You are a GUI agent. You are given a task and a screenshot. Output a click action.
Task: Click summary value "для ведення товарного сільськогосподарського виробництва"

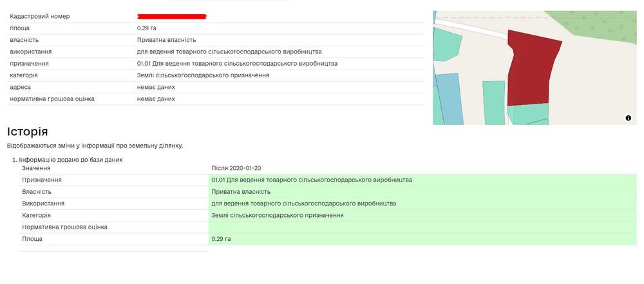[229, 52]
